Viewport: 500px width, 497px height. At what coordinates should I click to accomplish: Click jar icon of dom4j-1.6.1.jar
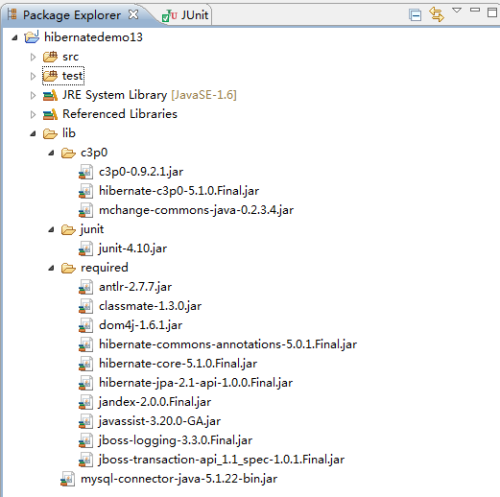(x=86, y=326)
